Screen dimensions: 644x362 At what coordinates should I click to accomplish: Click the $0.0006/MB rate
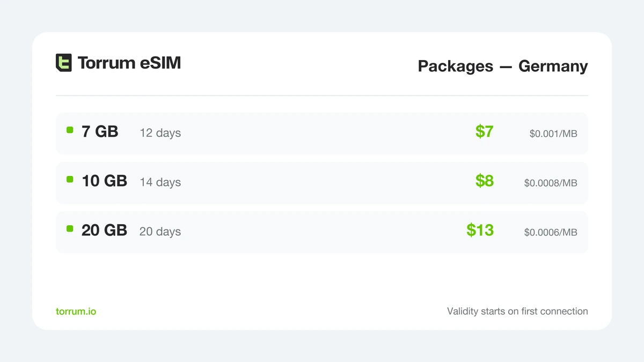pos(551,233)
